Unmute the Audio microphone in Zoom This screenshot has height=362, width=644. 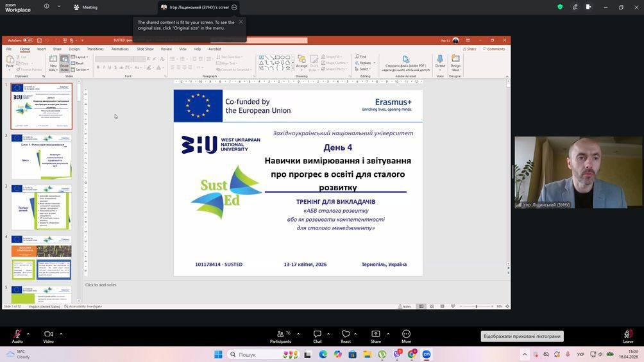[x=17, y=334]
